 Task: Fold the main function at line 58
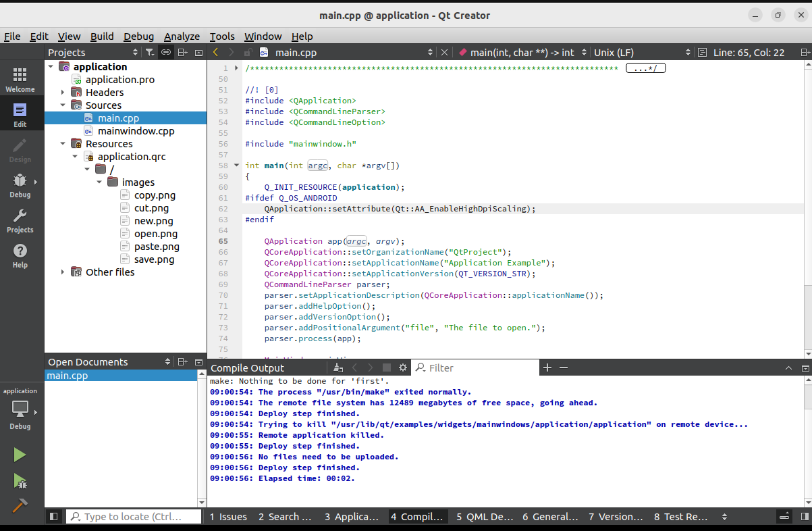point(236,165)
